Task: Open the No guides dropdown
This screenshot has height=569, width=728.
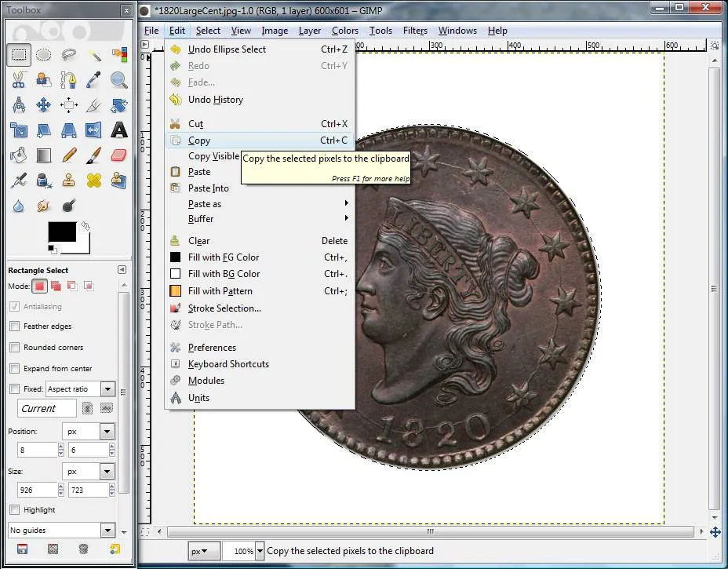Action: click(107, 530)
